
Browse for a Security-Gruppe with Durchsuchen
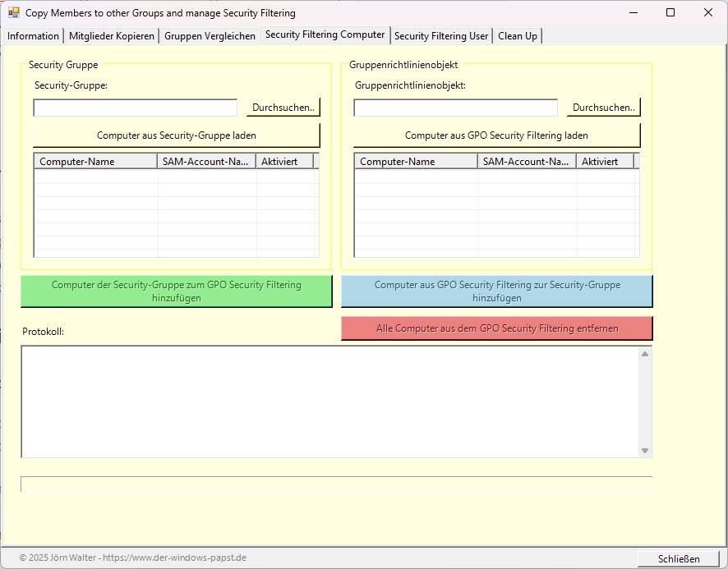tap(283, 108)
